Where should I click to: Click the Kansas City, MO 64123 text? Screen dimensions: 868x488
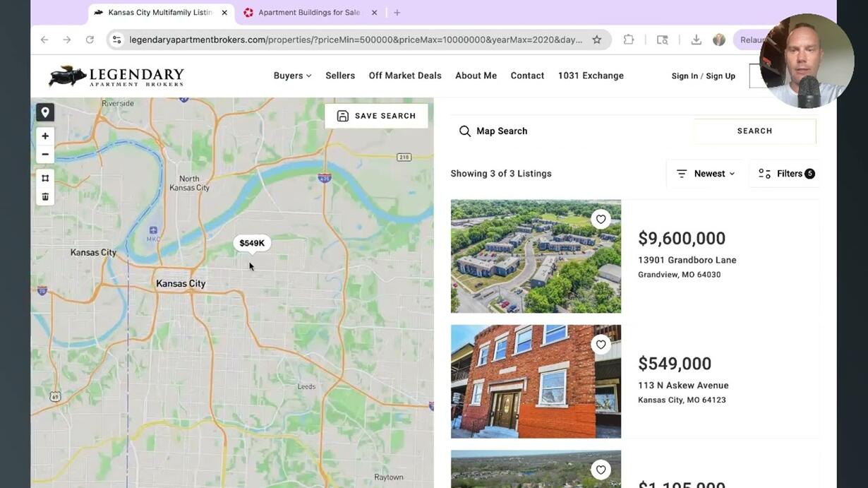tap(682, 400)
